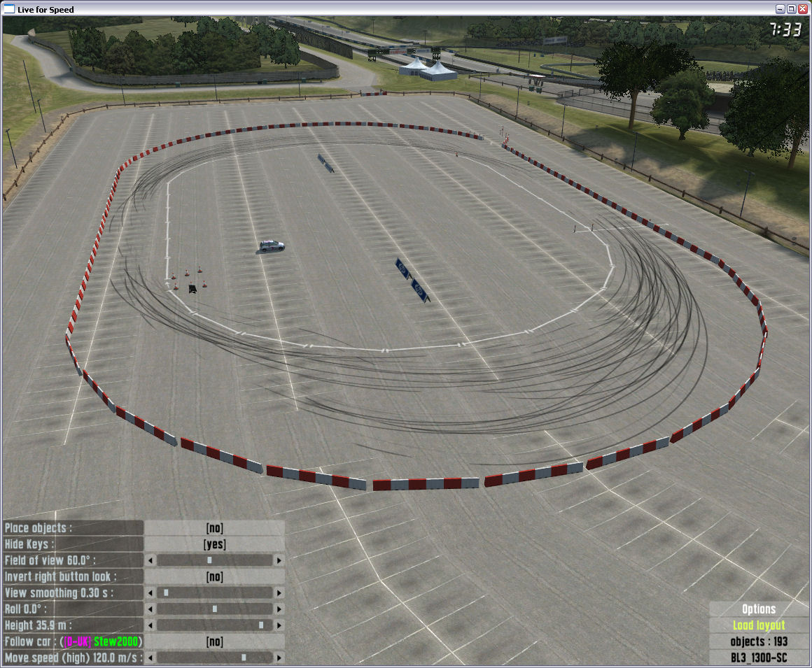Click the Roll slider track
Image resolution: width=812 pixels, height=668 pixels.
point(215,609)
